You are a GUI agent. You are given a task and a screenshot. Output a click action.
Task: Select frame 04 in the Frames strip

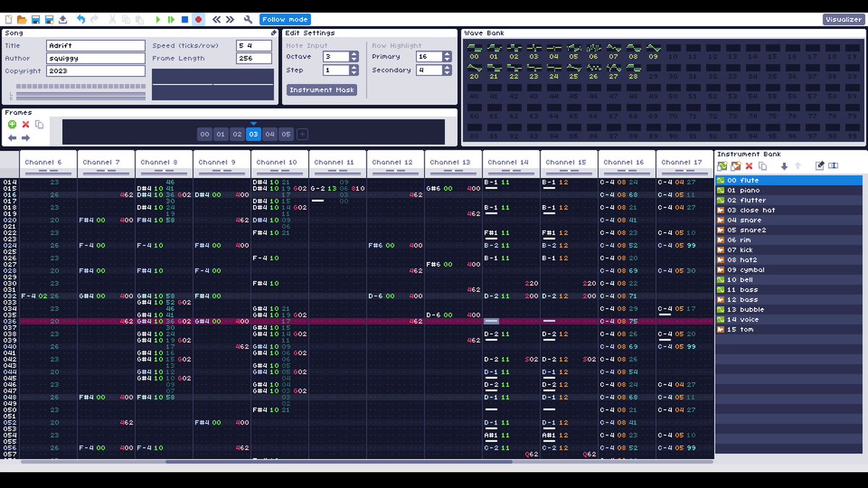pyautogui.click(x=270, y=134)
